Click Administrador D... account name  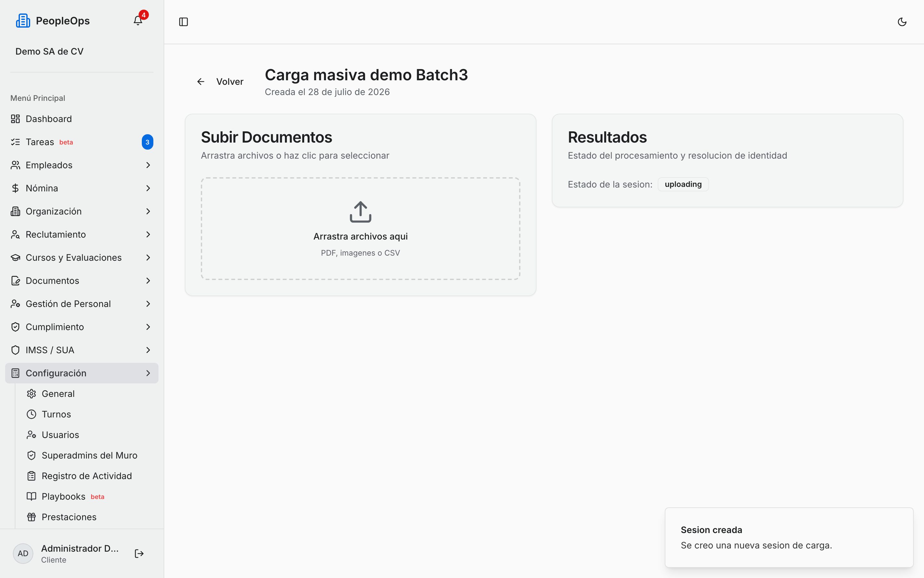tap(80, 548)
